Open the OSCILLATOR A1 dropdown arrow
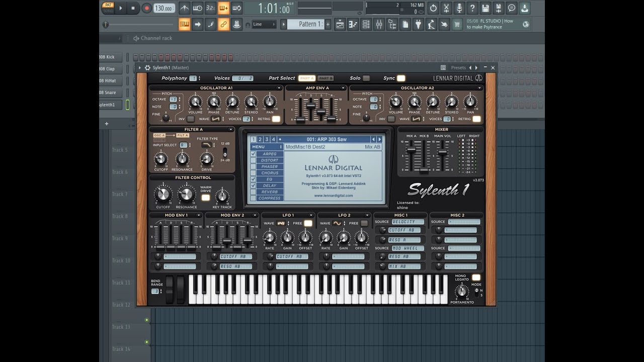Viewport: 644px width, 362px height. pos(279,88)
